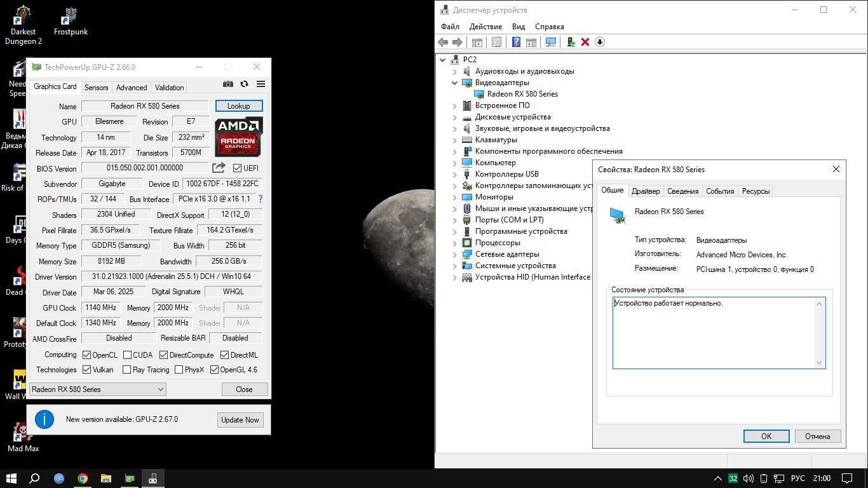Click the blue Help toolbar icon
The height and width of the screenshot is (488, 868).
click(516, 42)
